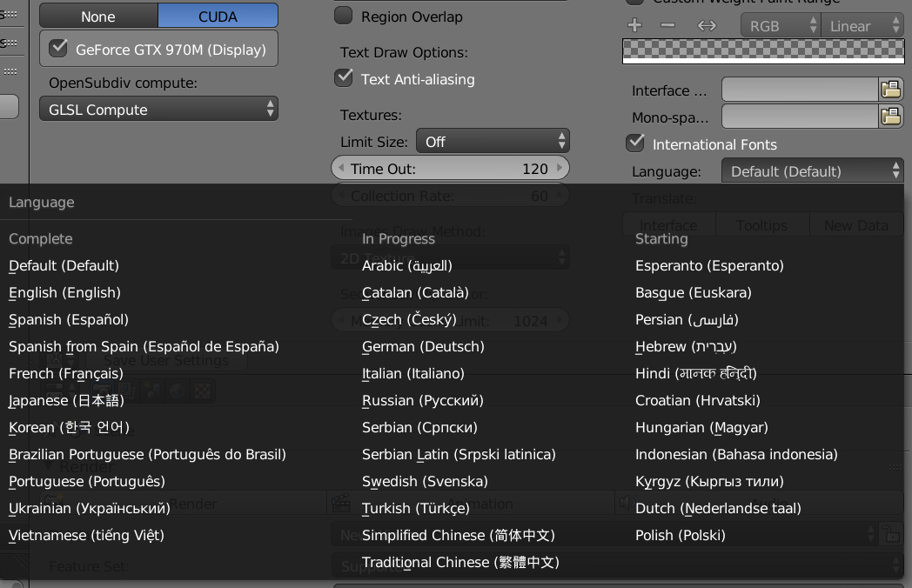Open the RGB color mode dropdown
Viewport: 912px width, 588px height.
point(780,26)
